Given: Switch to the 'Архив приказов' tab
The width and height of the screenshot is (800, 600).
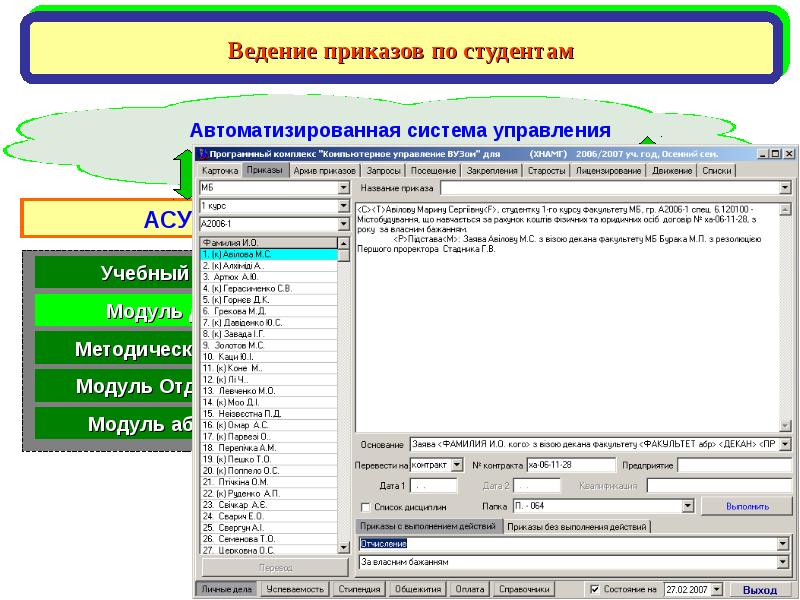Looking at the screenshot, I should (320, 170).
